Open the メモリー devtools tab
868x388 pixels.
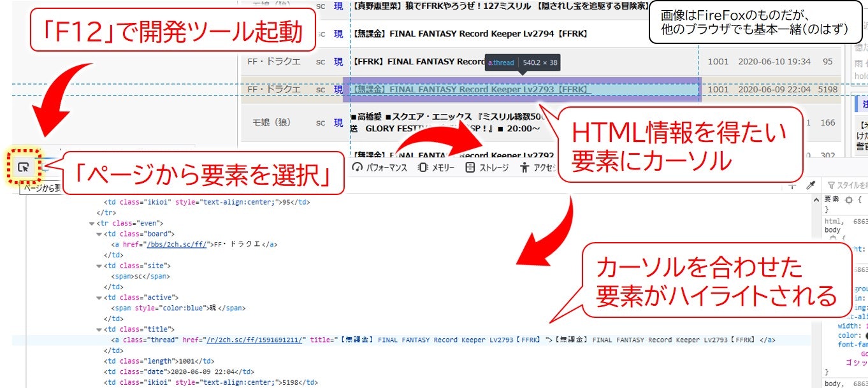point(437,168)
